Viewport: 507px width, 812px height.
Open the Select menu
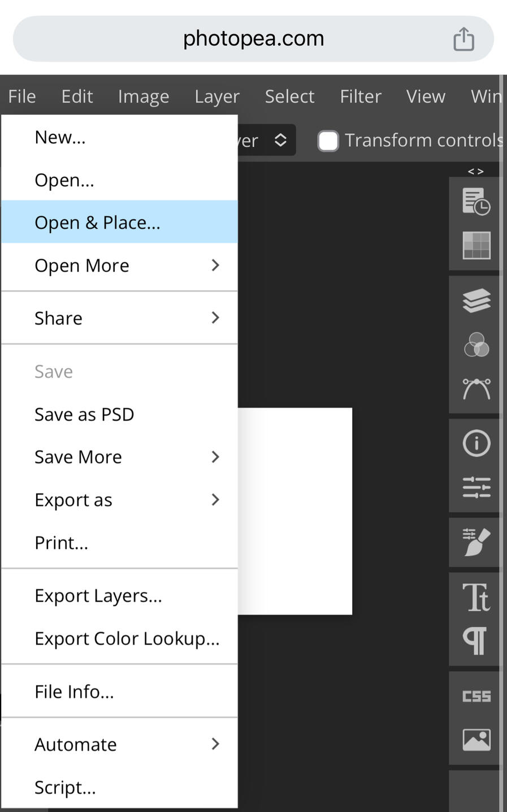(x=289, y=96)
